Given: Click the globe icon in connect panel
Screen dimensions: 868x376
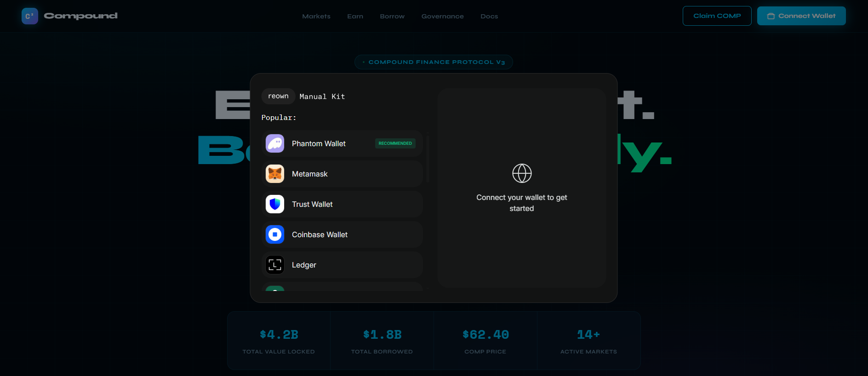Looking at the screenshot, I should 522,173.
